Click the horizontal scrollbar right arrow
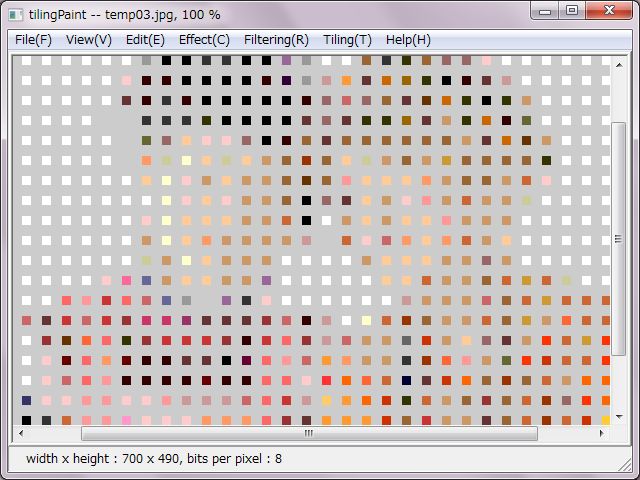The image size is (640, 480). coord(602,433)
